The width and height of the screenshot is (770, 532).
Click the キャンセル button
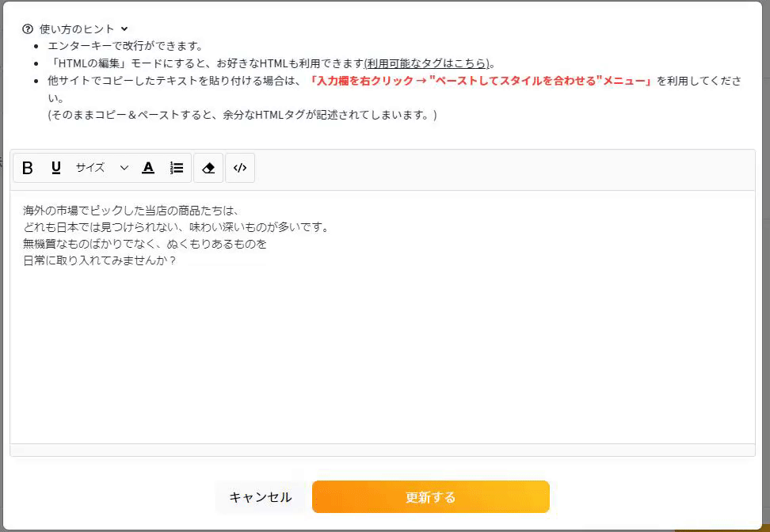tap(261, 497)
